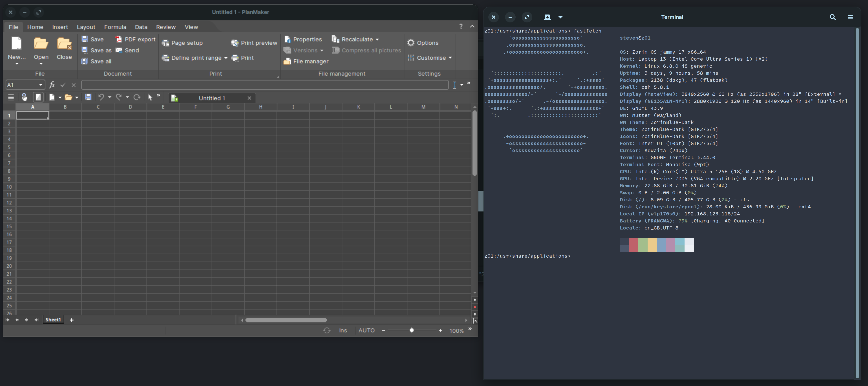868x386 pixels.
Task: Open the Properties dialog from ribbon
Action: pos(303,39)
